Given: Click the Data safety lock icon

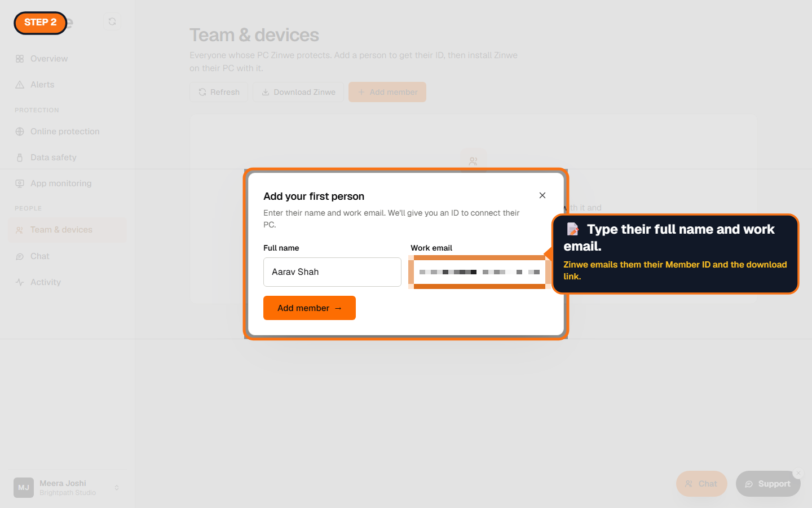Looking at the screenshot, I should [x=20, y=157].
